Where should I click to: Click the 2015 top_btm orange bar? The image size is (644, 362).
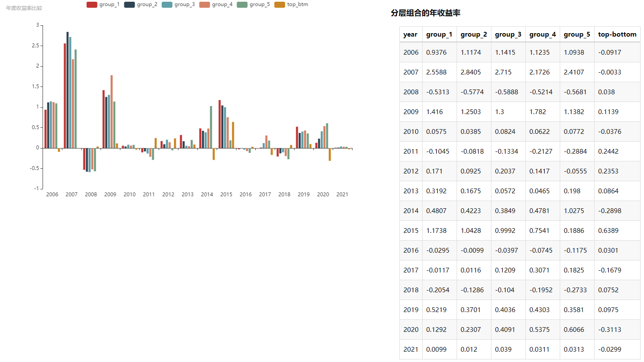click(233, 135)
